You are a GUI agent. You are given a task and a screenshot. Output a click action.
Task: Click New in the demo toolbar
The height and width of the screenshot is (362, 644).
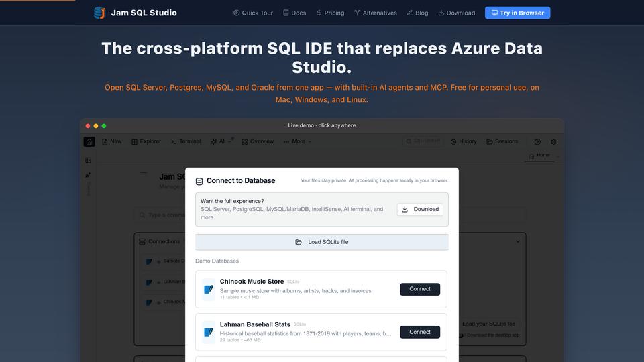click(112, 141)
